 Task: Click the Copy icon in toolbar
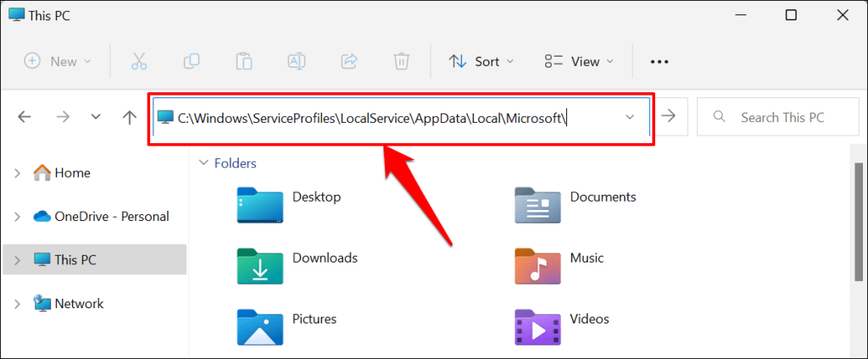(192, 61)
